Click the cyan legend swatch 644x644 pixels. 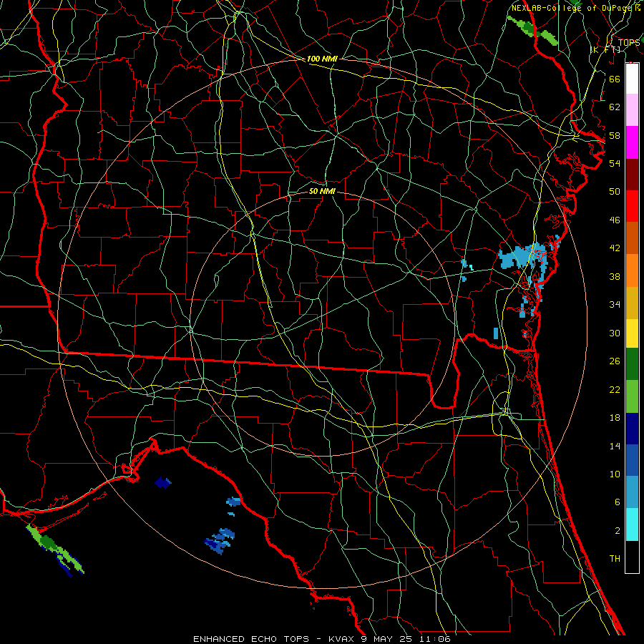tap(632, 525)
